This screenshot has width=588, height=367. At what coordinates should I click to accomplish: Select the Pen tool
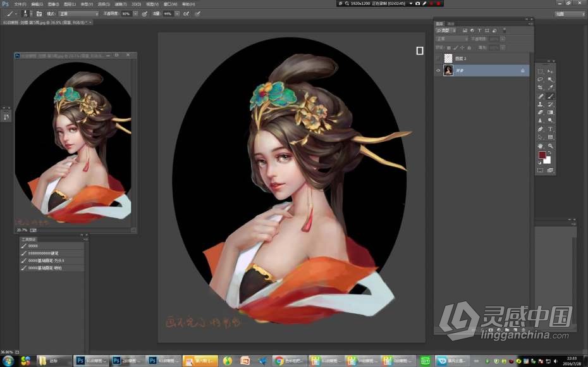pyautogui.click(x=540, y=128)
